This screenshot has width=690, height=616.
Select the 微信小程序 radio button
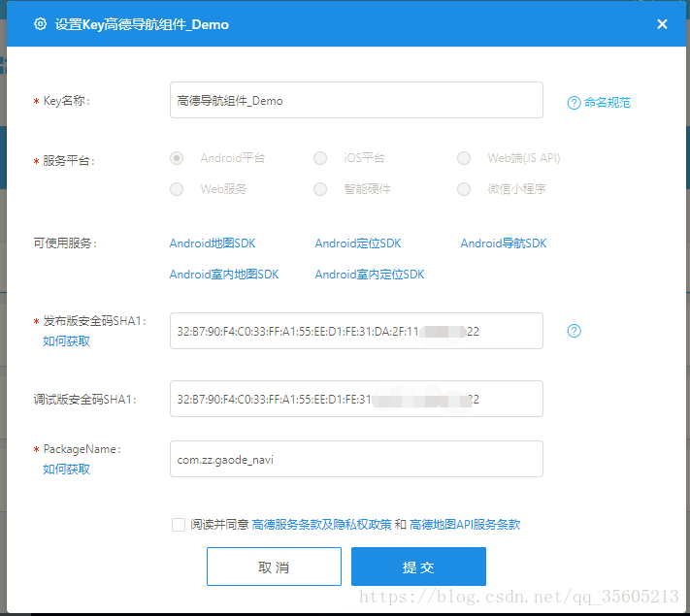(x=464, y=189)
